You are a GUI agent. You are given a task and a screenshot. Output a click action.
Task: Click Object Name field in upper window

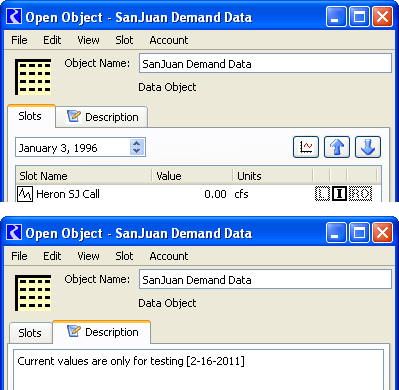[x=265, y=63]
